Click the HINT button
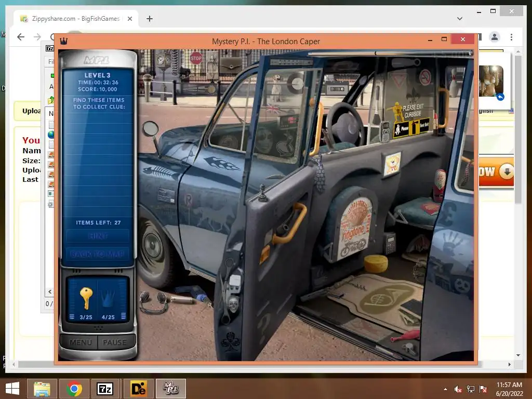Viewport: 532px width, 399px height. pos(98,236)
